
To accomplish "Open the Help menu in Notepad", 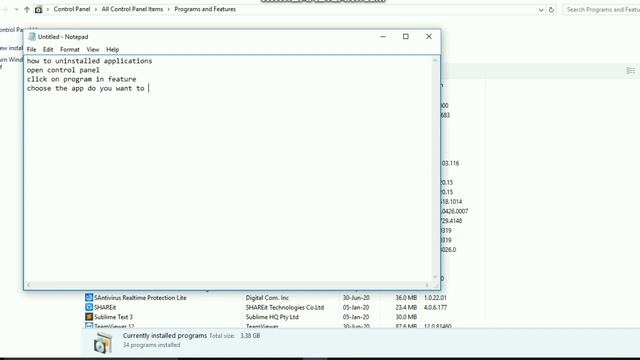I will (113, 49).
